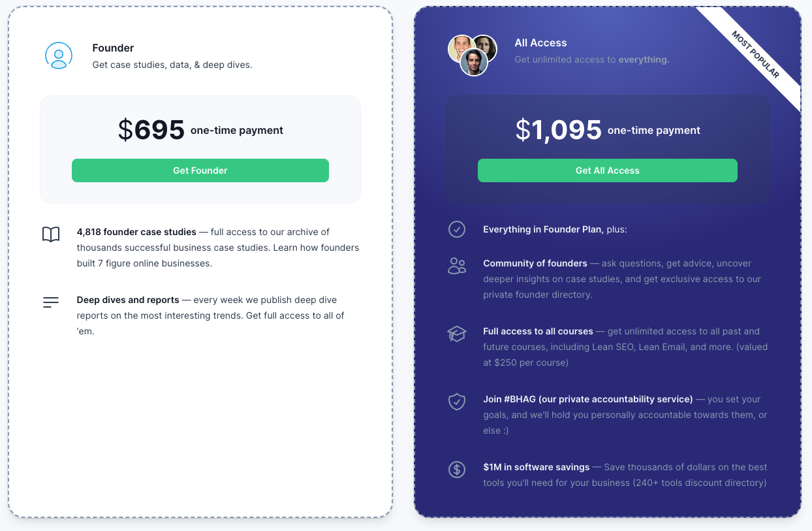The height and width of the screenshot is (531, 812).
Task: Click the dollar coin software savings icon
Action: 457,470
